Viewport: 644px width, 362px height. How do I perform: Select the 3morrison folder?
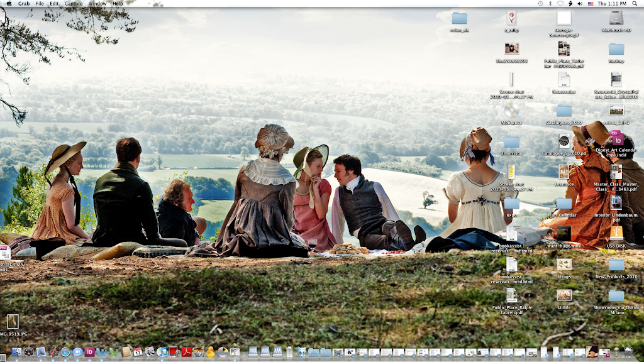511,142
